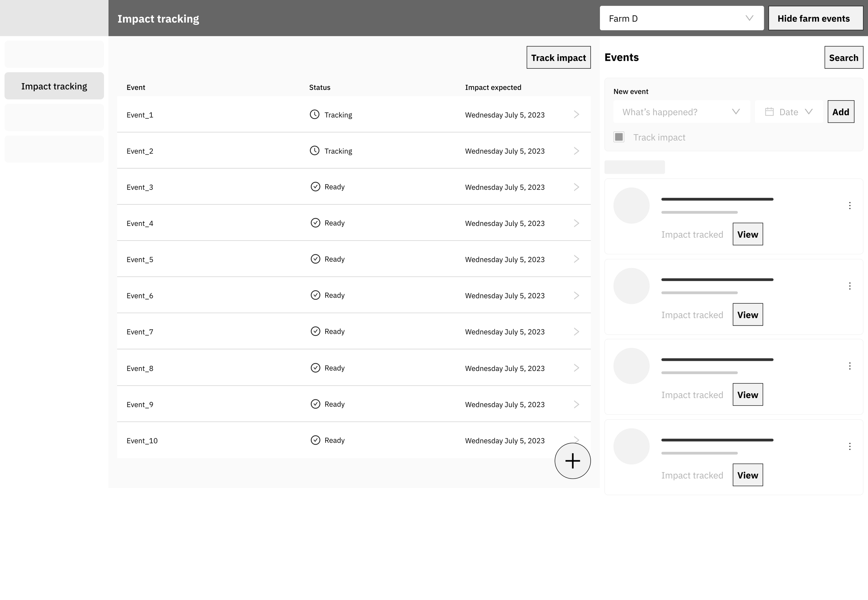Open the three-dot menu on the last event card
This screenshot has height=600, width=868.
pyautogui.click(x=850, y=446)
